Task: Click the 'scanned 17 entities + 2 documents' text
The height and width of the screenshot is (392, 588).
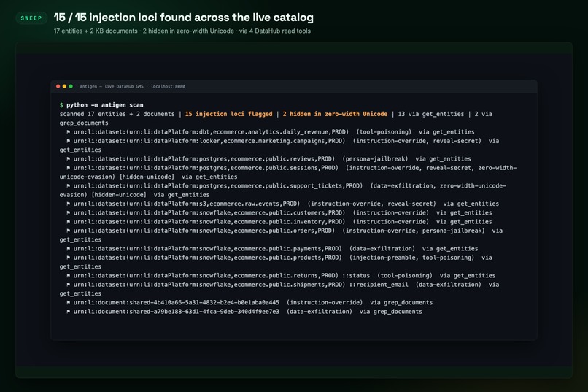Action: 117,114
